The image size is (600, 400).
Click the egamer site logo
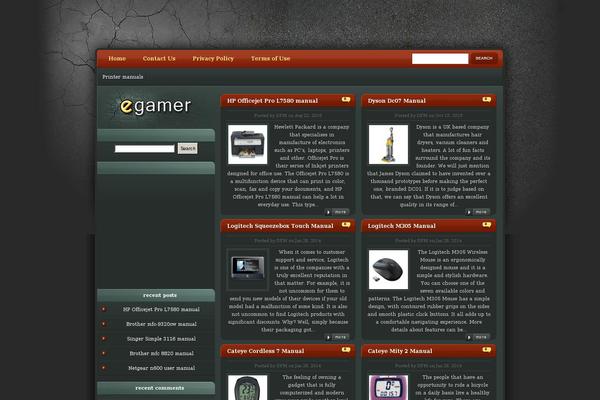[155, 106]
